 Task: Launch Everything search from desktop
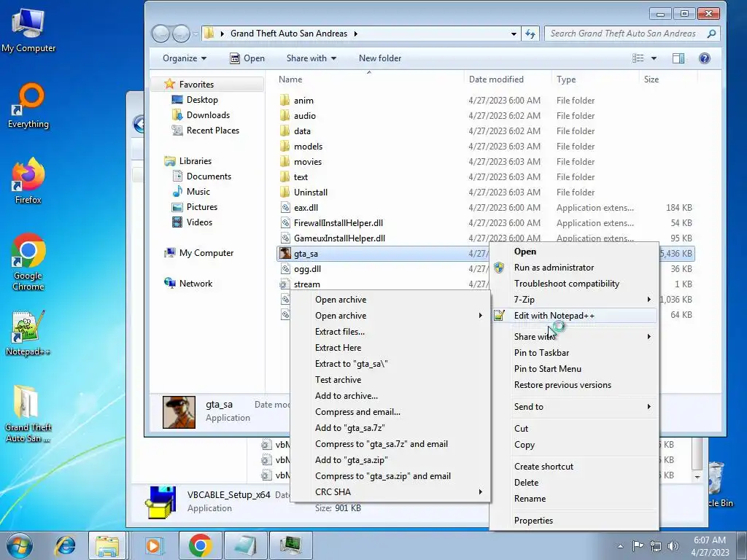(28, 106)
